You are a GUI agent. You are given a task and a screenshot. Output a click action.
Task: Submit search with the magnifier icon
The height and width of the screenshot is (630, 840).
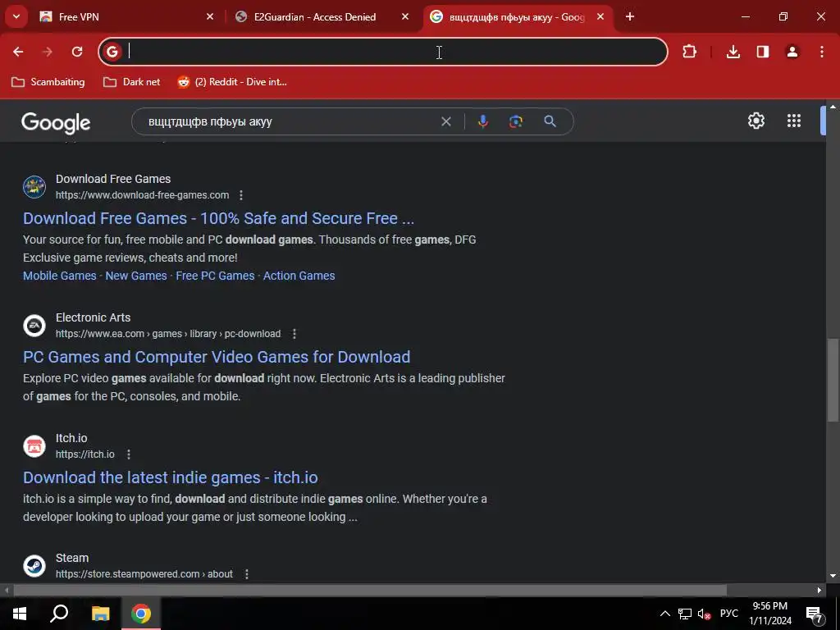[x=550, y=121]
